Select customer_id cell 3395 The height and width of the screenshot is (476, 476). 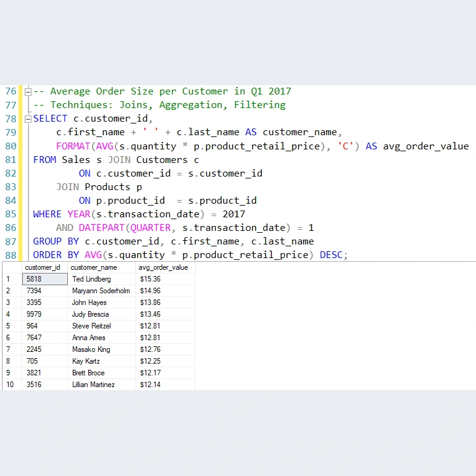[45, 303]
